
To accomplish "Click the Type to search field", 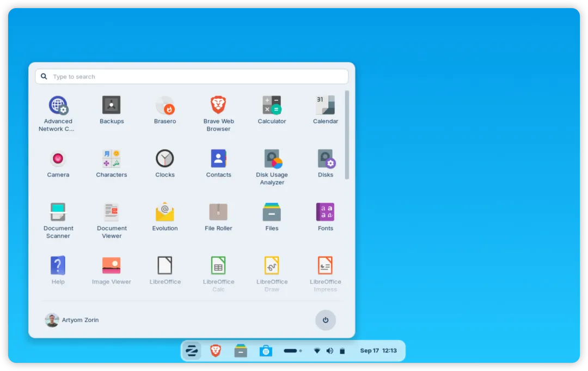I will 192,76.
